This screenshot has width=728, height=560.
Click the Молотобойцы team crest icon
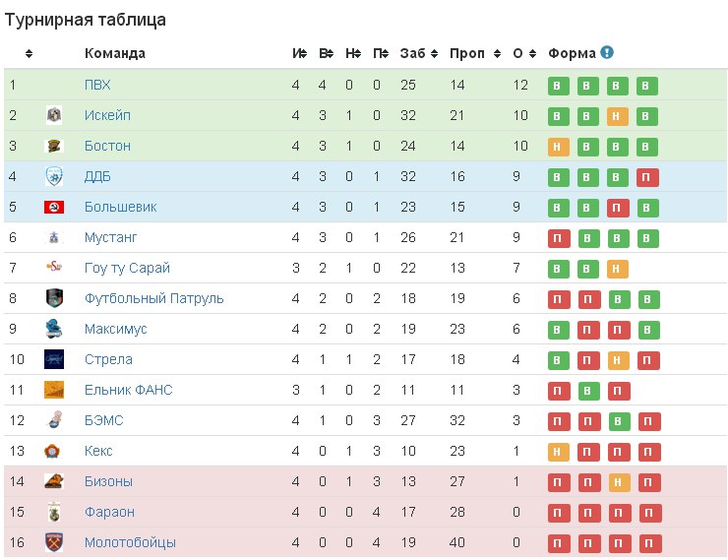pyautogui.click(x=54, y=542)
